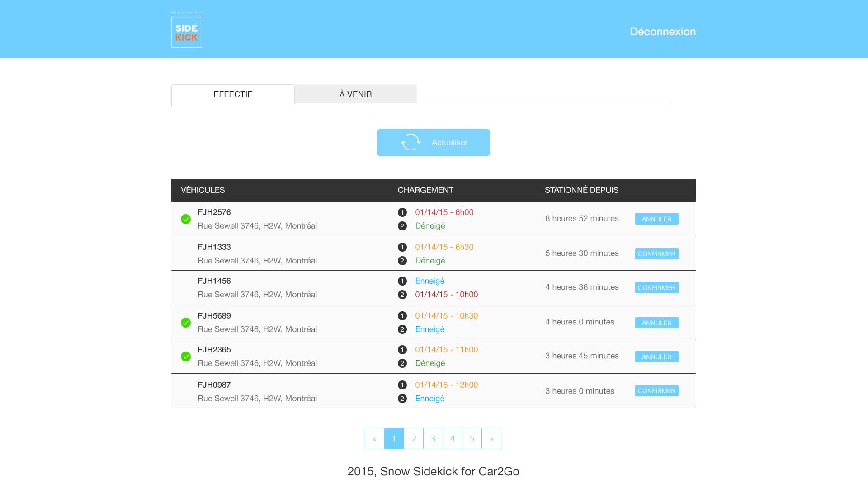Viewport: 868px width, 488px height.
Task: Go to next page with » arrow
Action: tap(491, 439)
